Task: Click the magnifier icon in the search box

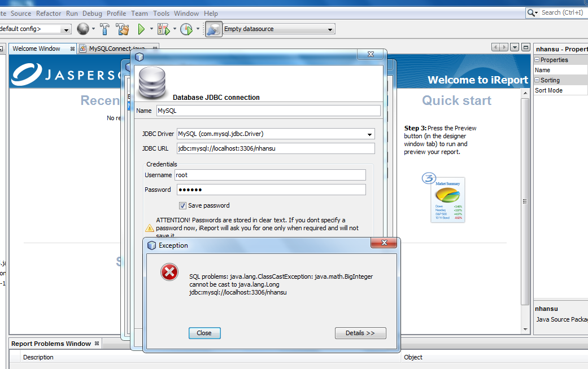Action: tap(531, 13)
